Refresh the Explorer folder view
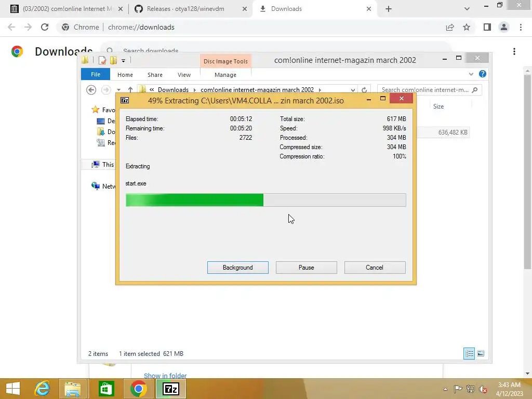Screen dimensions: 532x399 click(x=364, y=90)
